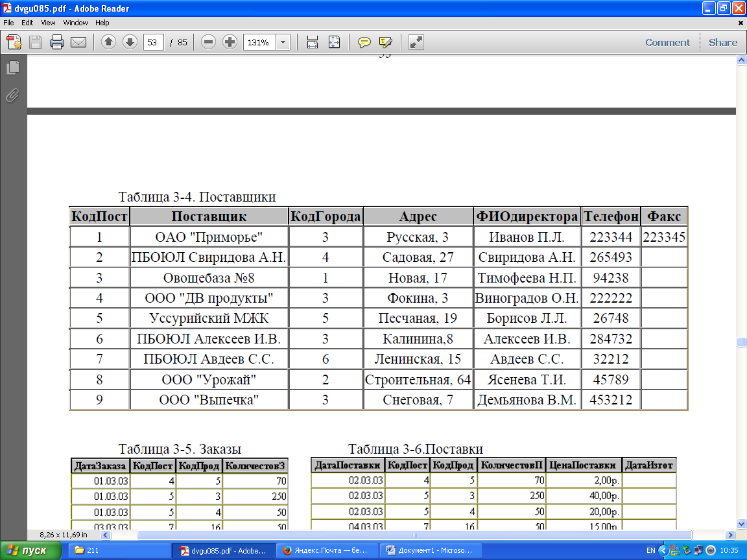The image size is (747, 560).
Task: Click the Create PDF online icon
Action: coord(14,42)
